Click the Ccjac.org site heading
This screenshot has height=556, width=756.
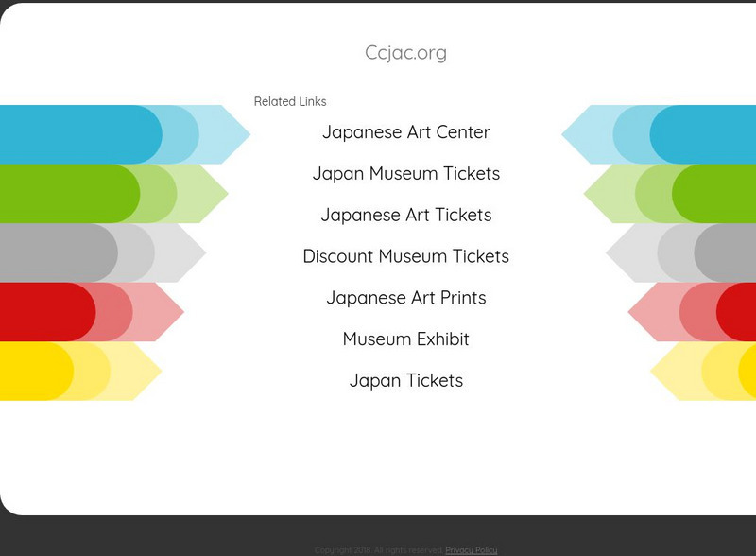click(406, 53)
